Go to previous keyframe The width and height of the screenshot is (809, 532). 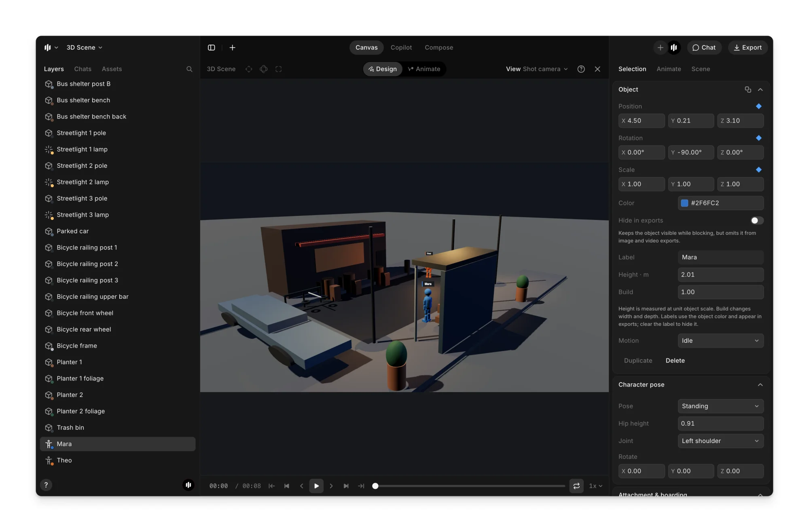coord(287,486)
